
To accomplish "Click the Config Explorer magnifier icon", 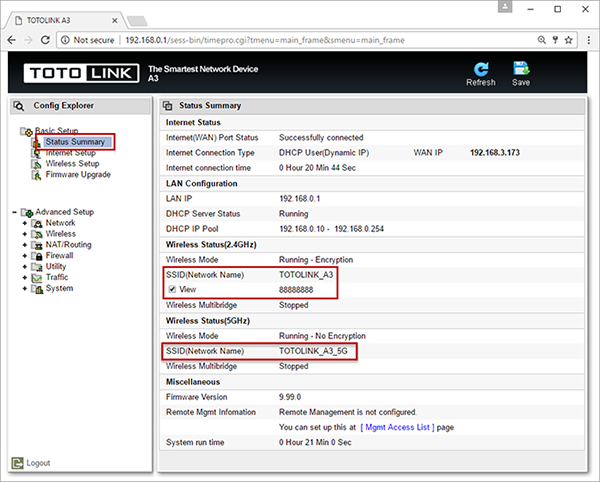I will [x=19, y=106].
